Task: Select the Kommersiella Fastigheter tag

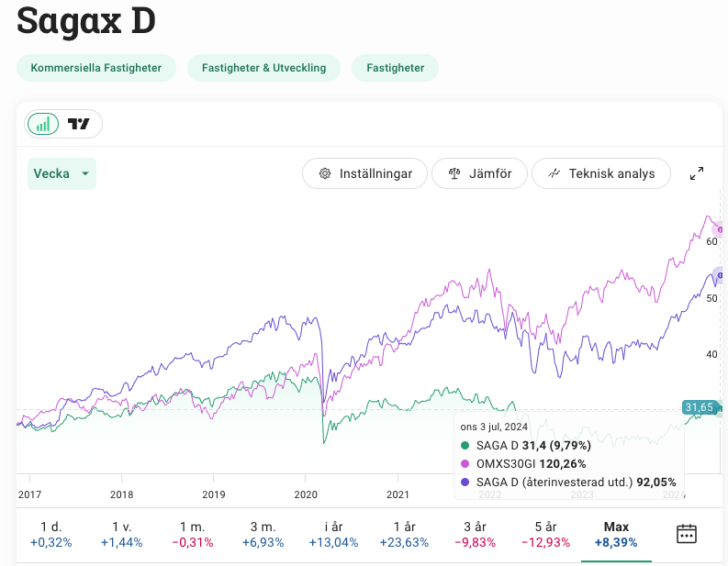Action: pyautogui.click(x=96, y=68)
